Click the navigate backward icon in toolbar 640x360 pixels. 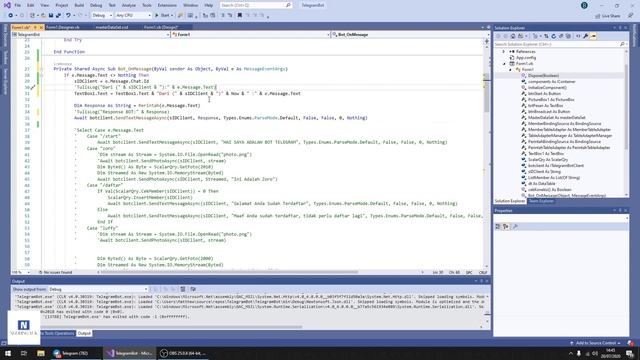(x=11, y=16)
